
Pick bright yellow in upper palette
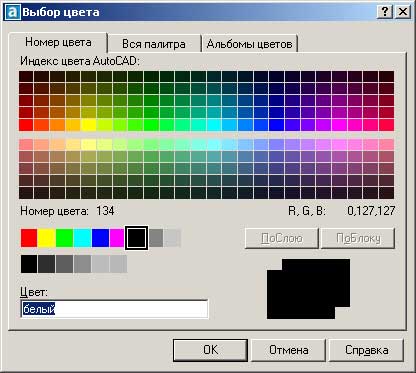click(89, 125)
